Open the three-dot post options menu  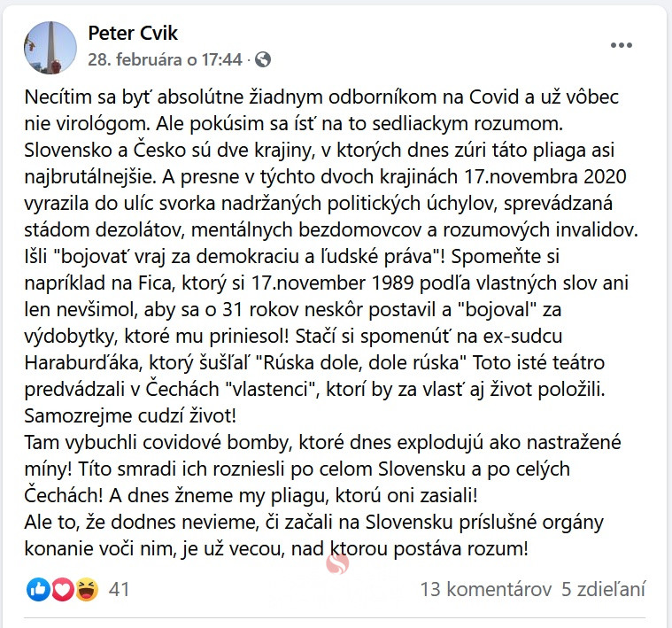click(622, 44)
